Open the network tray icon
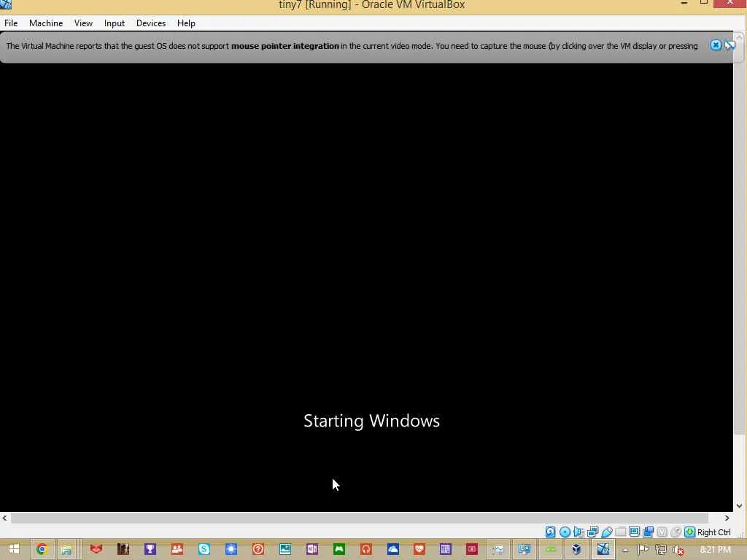The height and width of the screenshot is (560, 747). click(660, 550)
